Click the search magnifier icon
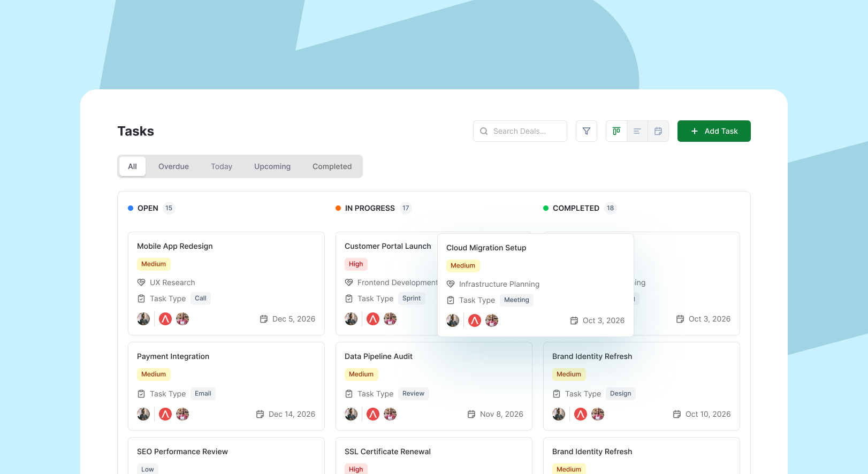The image size is (868, 474). (484, 131)
